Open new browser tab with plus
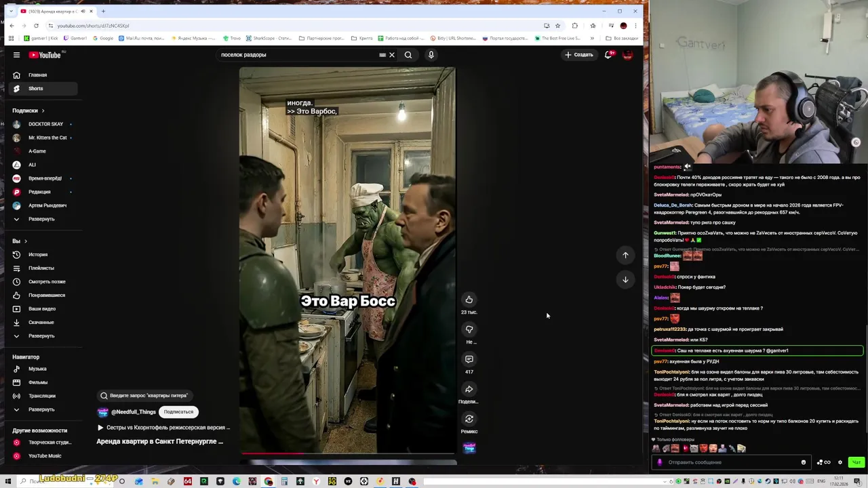 coord(103,11)
